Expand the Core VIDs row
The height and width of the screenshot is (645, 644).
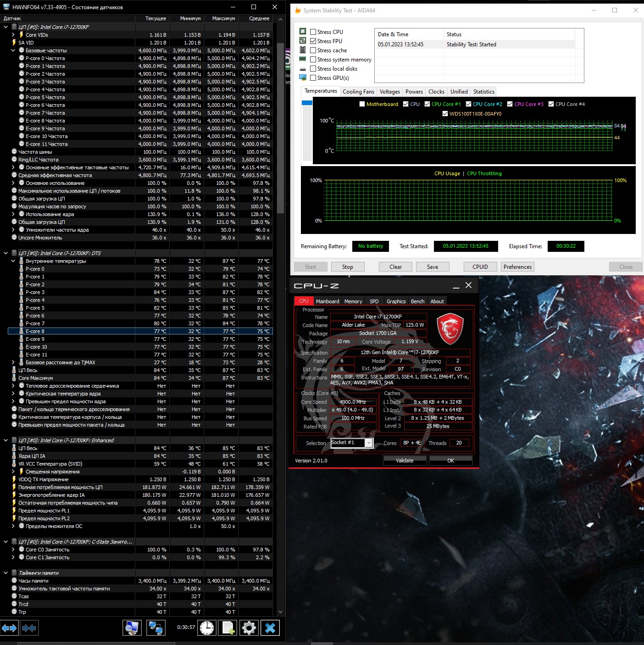pyautogui.click(x=13, y=35)
